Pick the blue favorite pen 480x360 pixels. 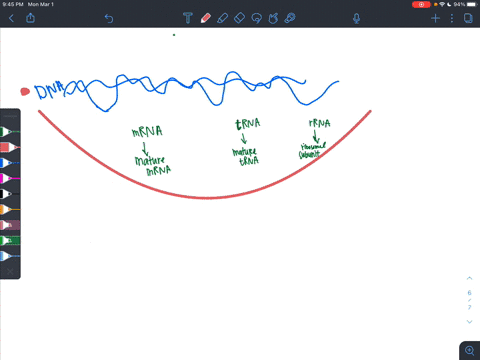(10, 163)
